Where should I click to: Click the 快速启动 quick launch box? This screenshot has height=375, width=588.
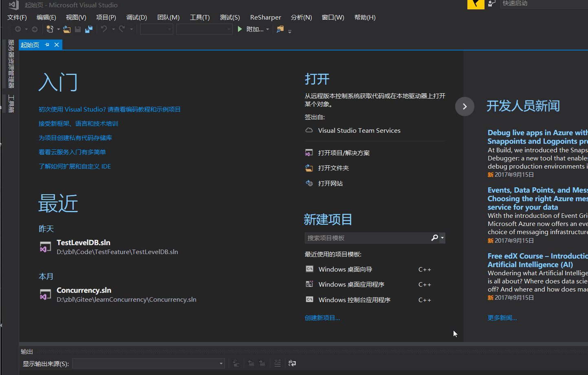point(544,4)
